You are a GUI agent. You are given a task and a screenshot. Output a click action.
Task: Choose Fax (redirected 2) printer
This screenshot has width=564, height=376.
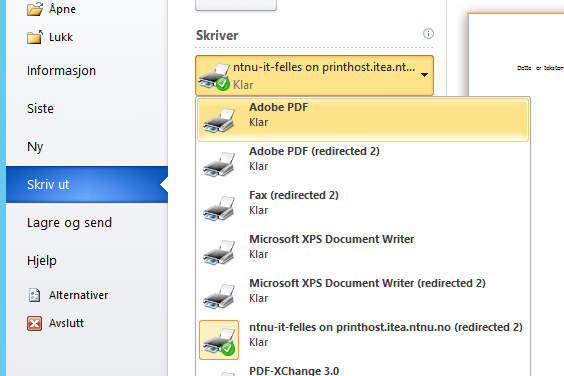[363, 208]
